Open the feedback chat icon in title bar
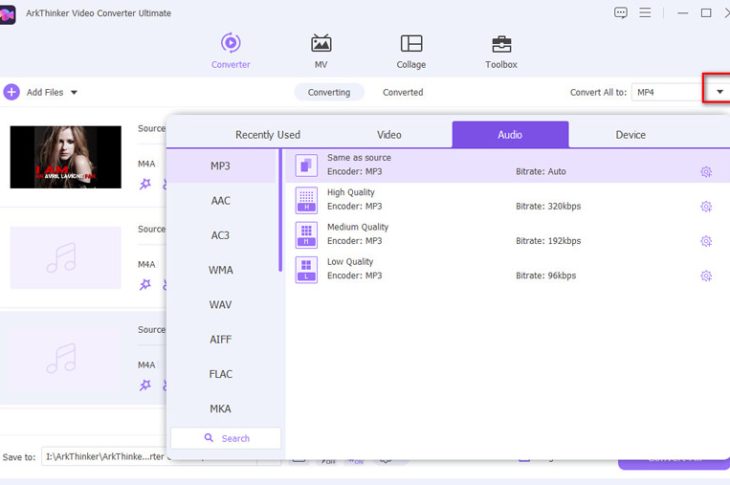The width and height of the screenshot is (730, 485). point(621,13)
